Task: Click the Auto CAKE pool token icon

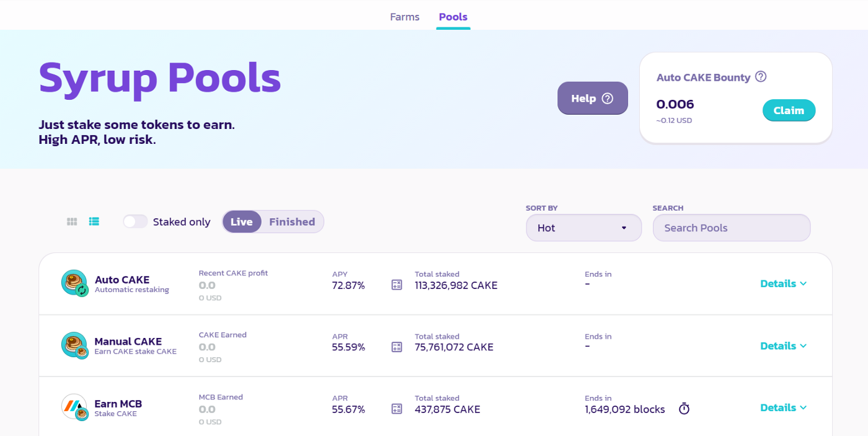Action: 74,283
